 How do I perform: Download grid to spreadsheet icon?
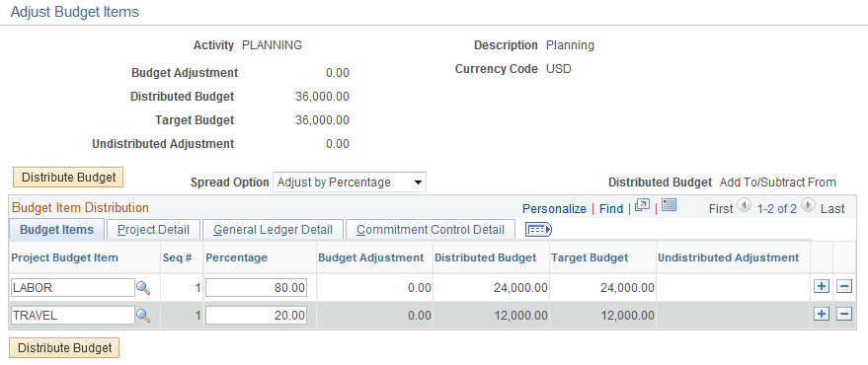click(669, 205)
